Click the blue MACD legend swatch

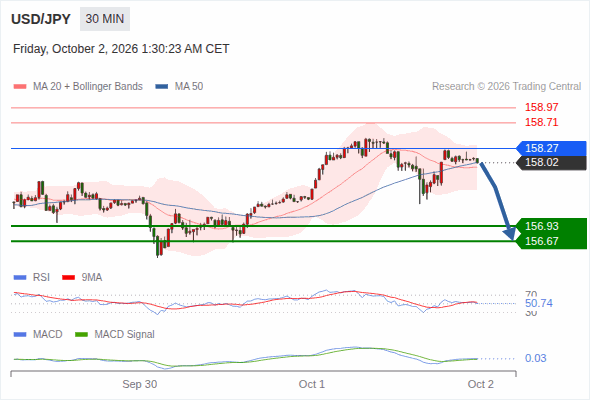[x=20, y=335]
